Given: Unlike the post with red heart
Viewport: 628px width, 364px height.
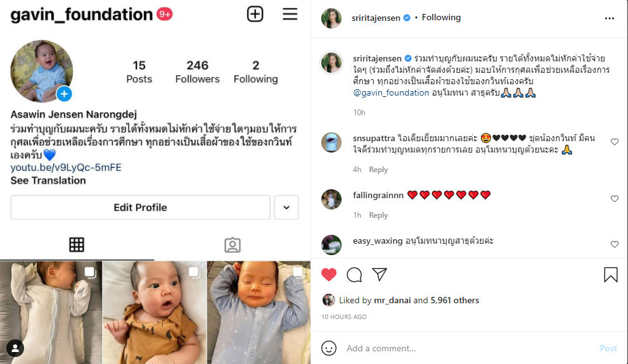Looking at the screenshot, I should point(329,274).
